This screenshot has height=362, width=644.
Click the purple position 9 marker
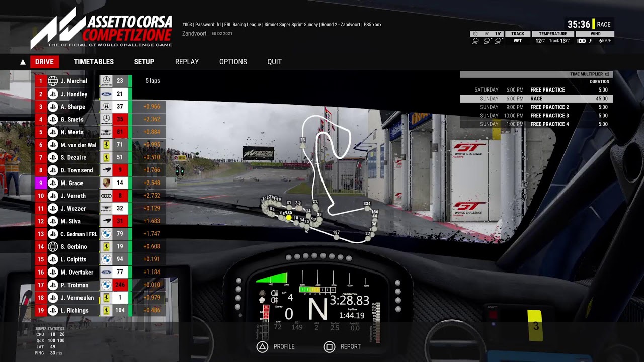41,183
